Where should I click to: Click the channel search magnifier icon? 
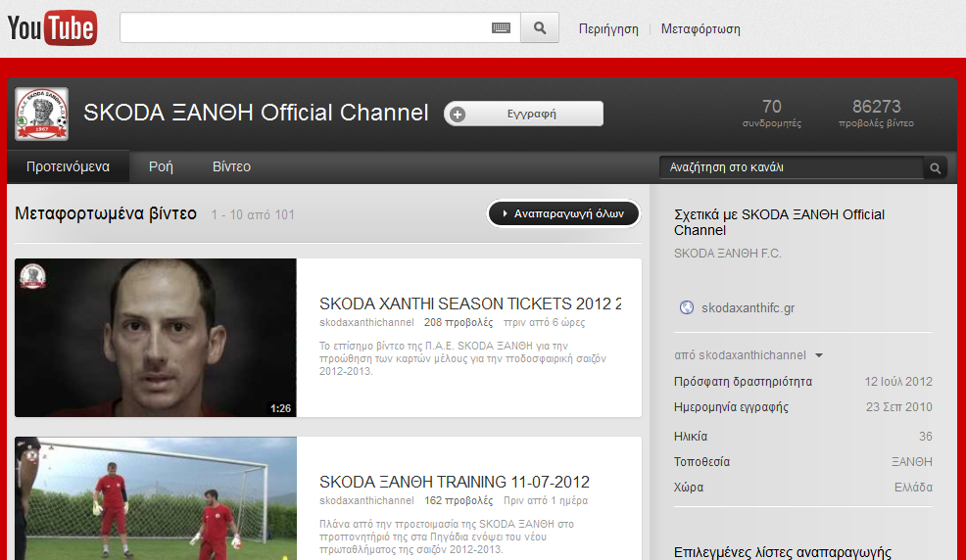[x=936, y=168]
